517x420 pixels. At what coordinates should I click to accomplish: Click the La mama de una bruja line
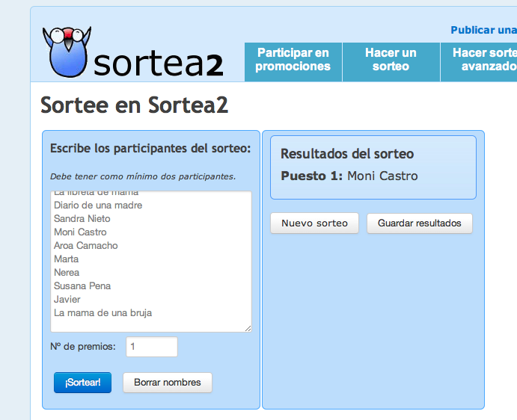103,313
